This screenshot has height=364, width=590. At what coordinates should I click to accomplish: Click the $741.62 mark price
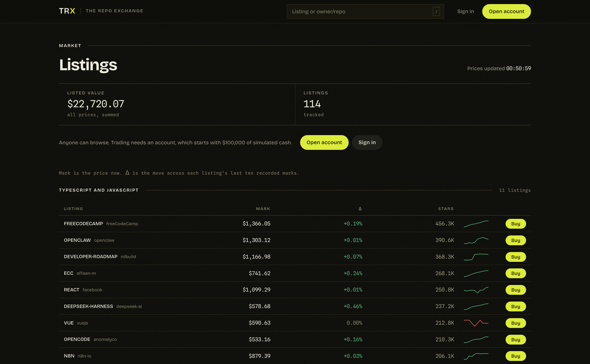[x=260, y=273]
